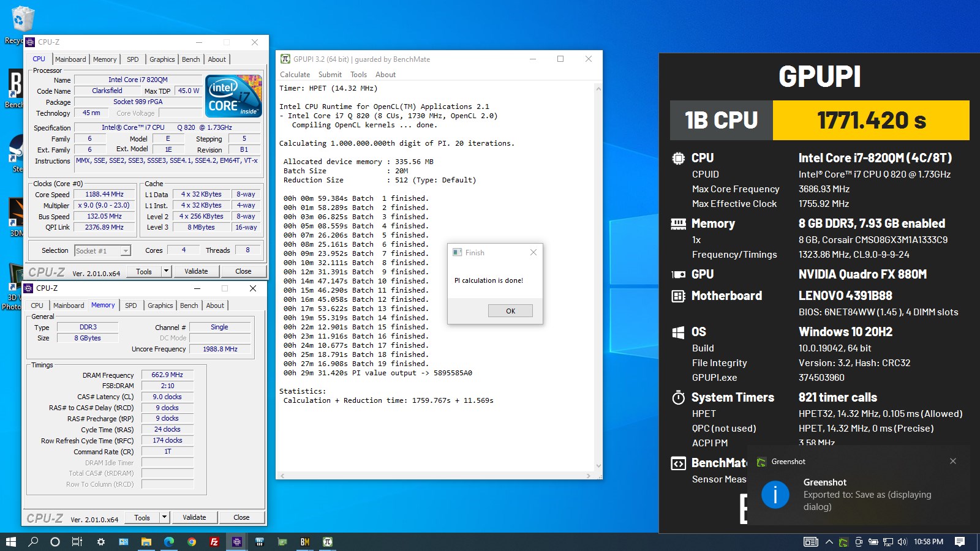Open Settings gear icon on taskbar
Screen dimensions: 980x551
click(x=101, y=542)
